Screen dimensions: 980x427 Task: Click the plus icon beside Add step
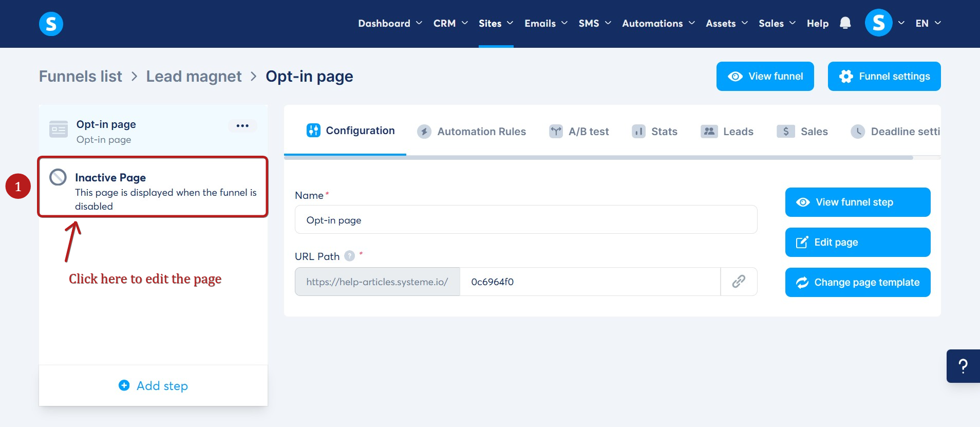click(x=124, y=385)
